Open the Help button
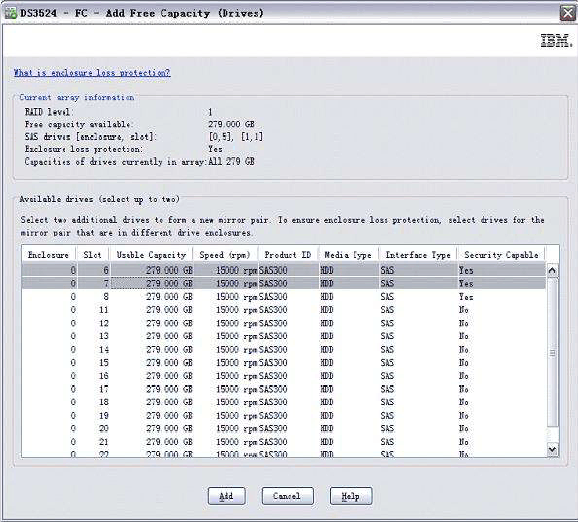Viewport: 578px width, 522px height. pyautogui.click(x=351, y=496)
